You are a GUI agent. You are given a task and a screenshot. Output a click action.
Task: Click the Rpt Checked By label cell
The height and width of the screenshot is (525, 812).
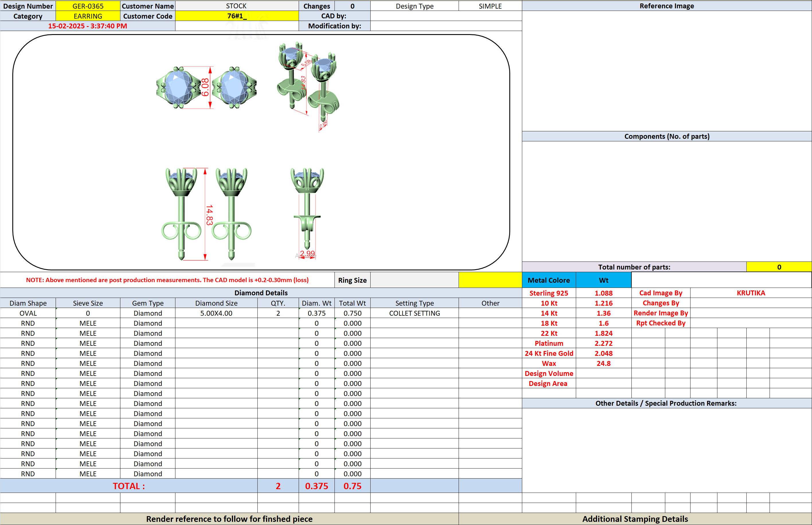(661, 323)
